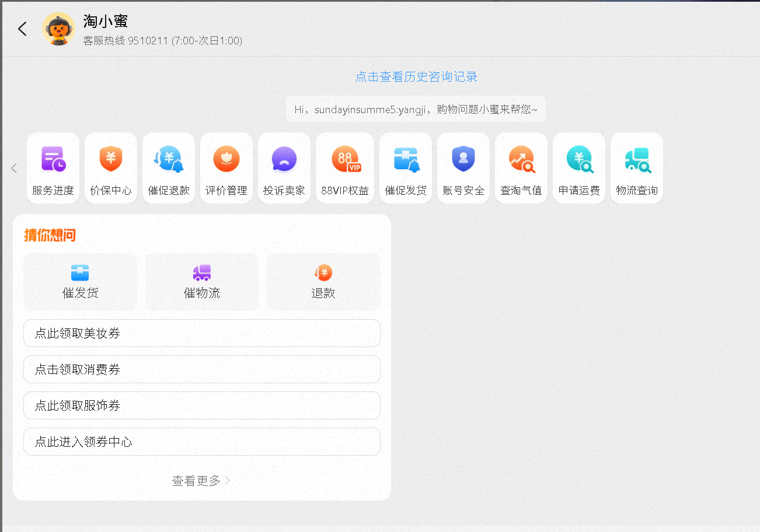Click 点此领取美妆券 suggestion
Viewport: 760px width, 532px height.
click(202, 333)
